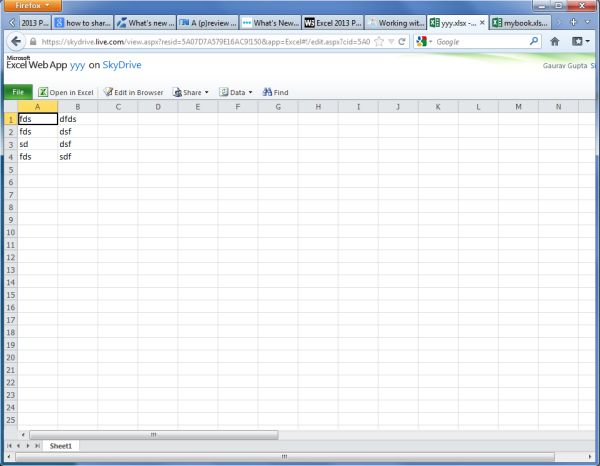The image size is (600, 466).
Task: Click the Gaurav Gupta account name
Action: (565, 66)
